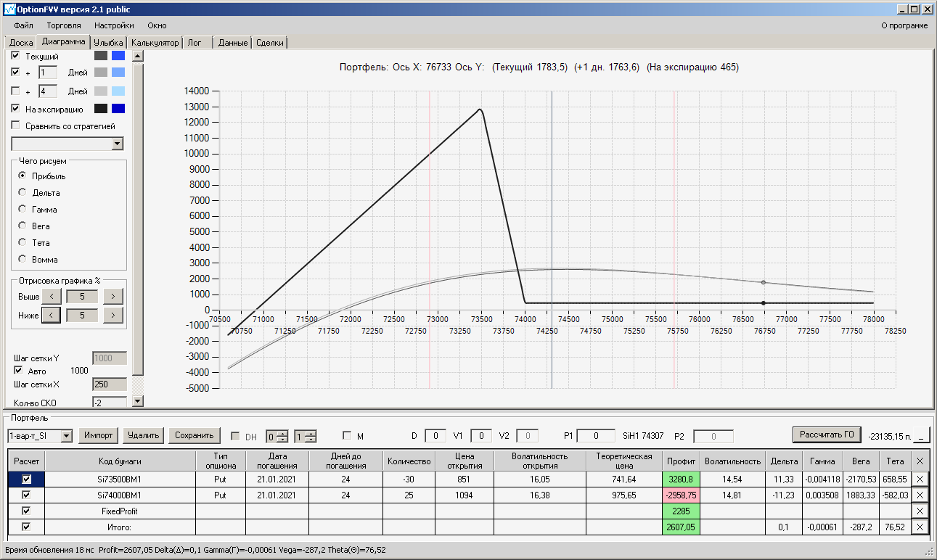The width and height of the screenshot is (937, 560).
Task: Select the Вомма radio option
Action: 22,260
